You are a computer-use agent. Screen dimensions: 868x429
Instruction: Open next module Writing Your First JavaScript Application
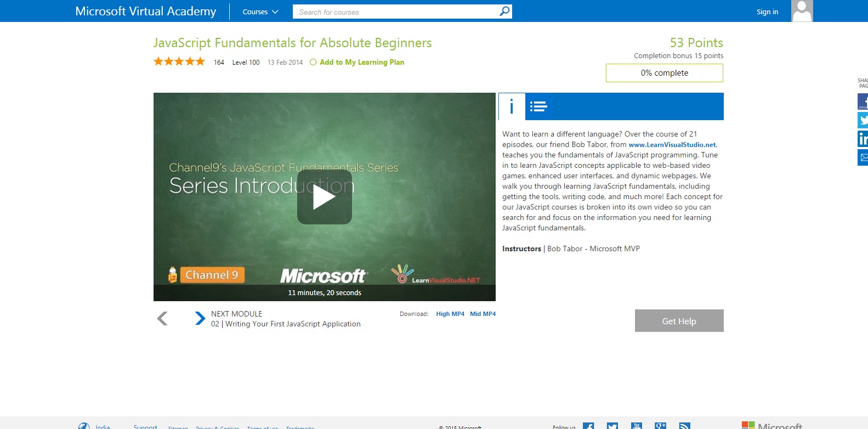pos(286,324)
